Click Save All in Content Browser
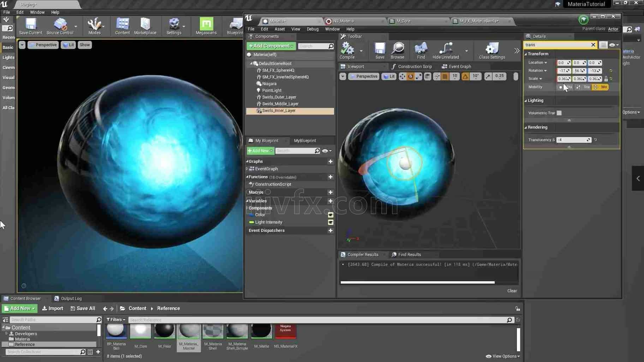Viewport: 644px width, 362px height. 83,308
